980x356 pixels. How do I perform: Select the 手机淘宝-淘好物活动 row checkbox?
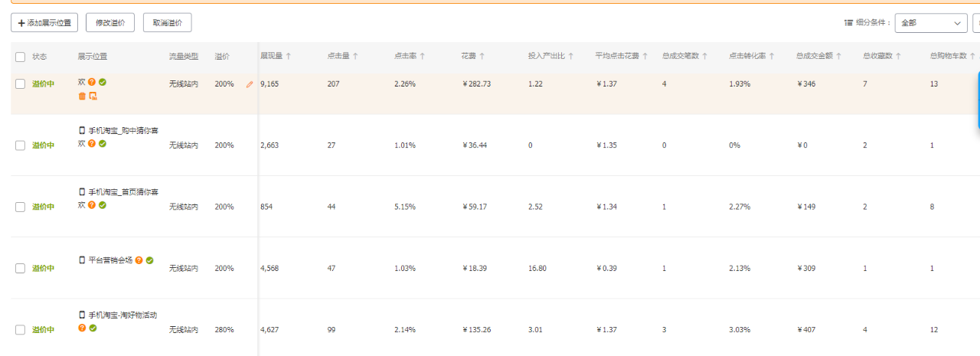point(21,330)
